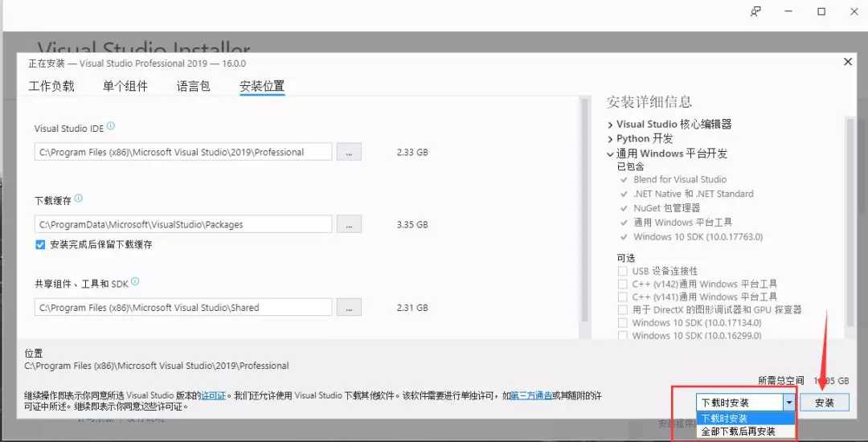Enable 用于 DirectX 的图形调试器和 GPU 探查器
This screenshot has width=868, height=442.
click(622, 309)
